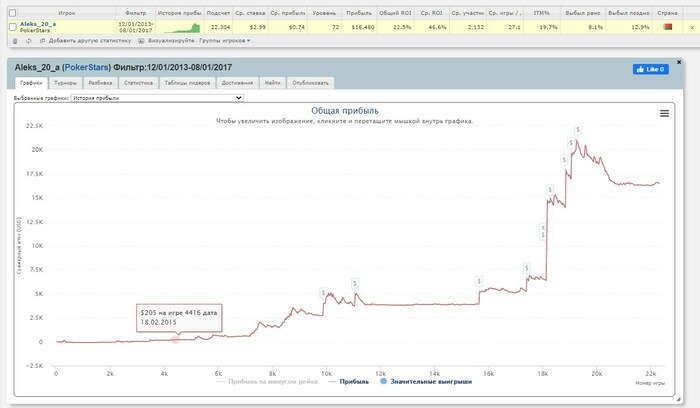Open the Разбивка tab
Screen dimensions: 700x408
tap(100, 83)
